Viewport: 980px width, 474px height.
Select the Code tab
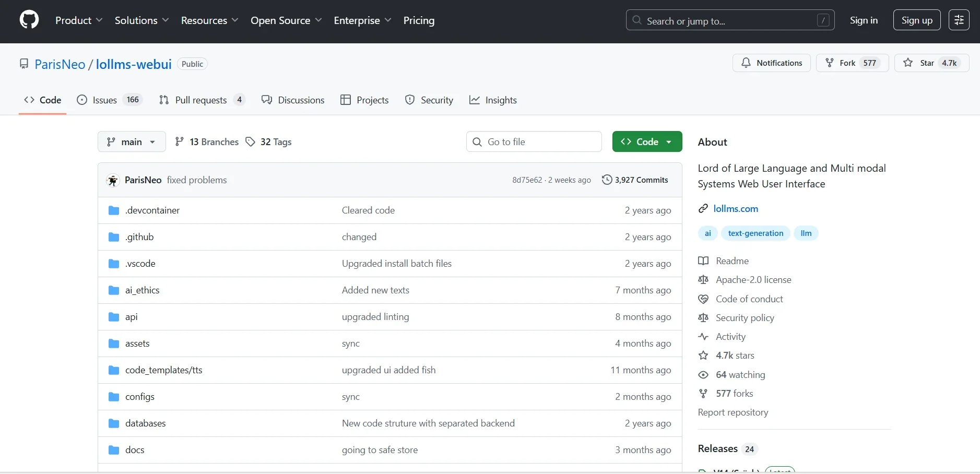[43, 100]
